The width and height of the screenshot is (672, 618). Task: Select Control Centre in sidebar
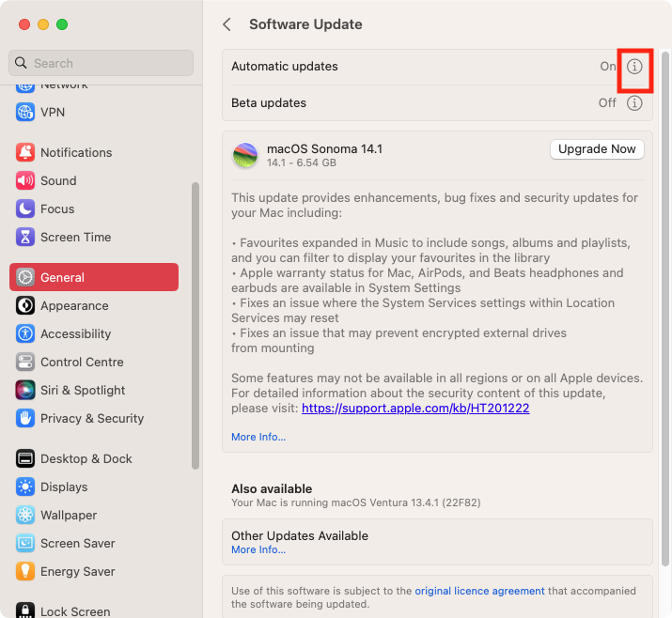pyautogui.click(x=94, y=362)
